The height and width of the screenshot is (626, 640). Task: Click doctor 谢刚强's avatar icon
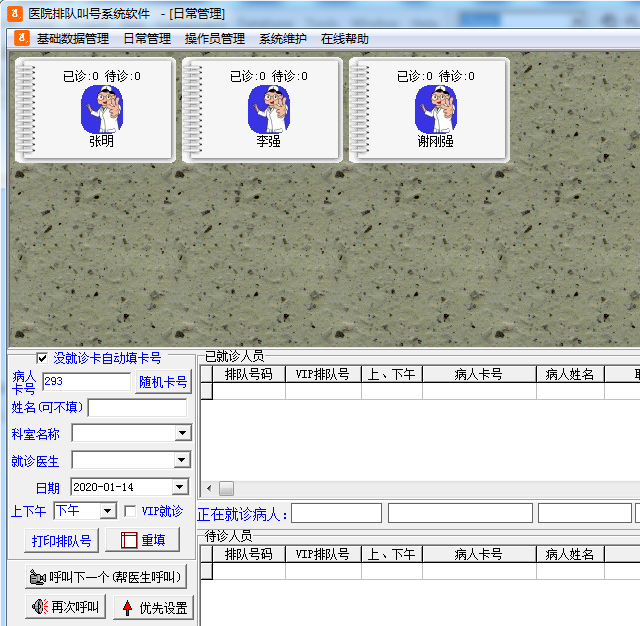click(x=435, y=108)
